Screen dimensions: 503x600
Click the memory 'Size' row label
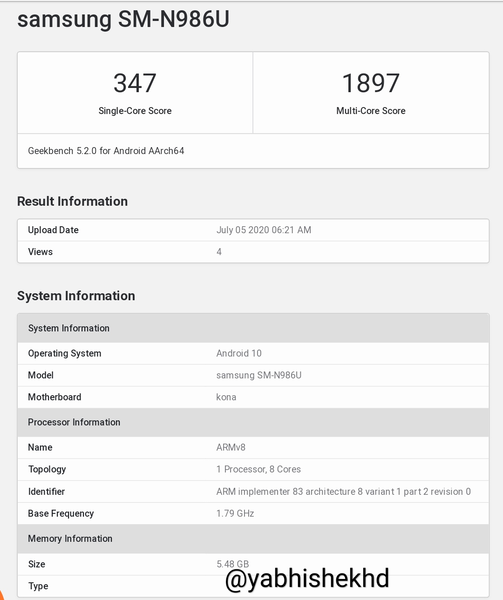point(37,564)
